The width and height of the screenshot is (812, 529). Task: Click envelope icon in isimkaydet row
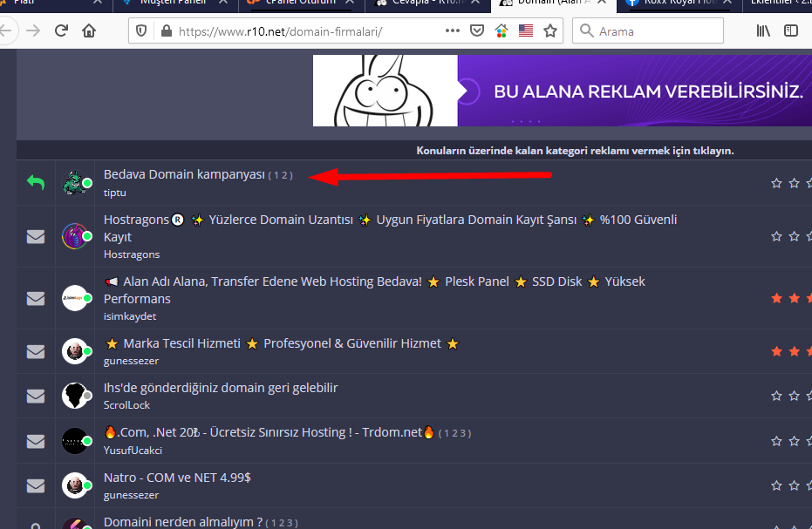36,299
